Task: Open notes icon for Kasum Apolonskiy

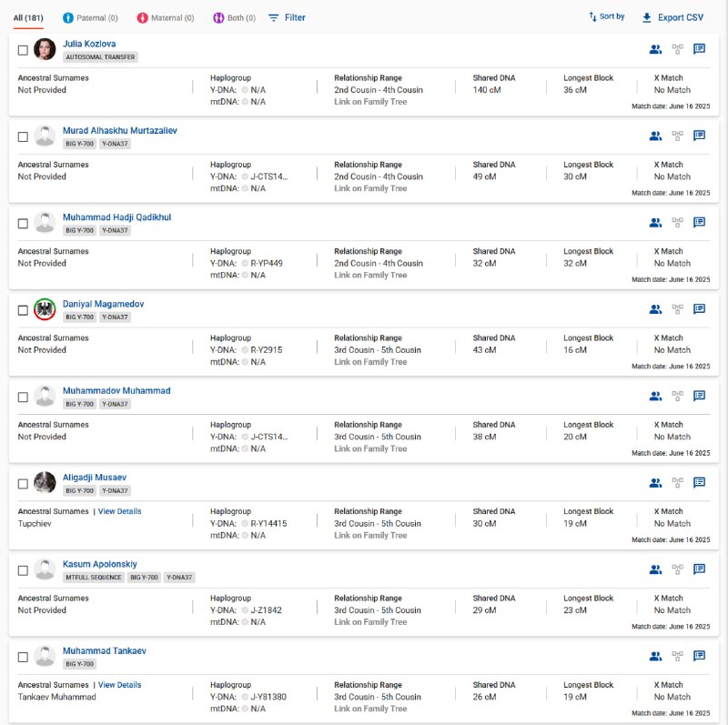Action: [x=699, y=569]
